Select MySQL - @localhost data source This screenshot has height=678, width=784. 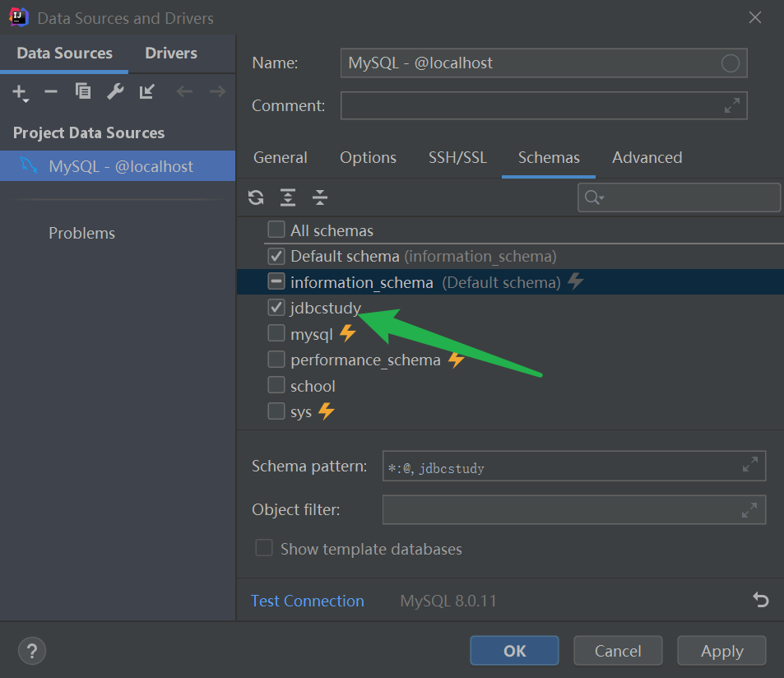click(118, 166)
